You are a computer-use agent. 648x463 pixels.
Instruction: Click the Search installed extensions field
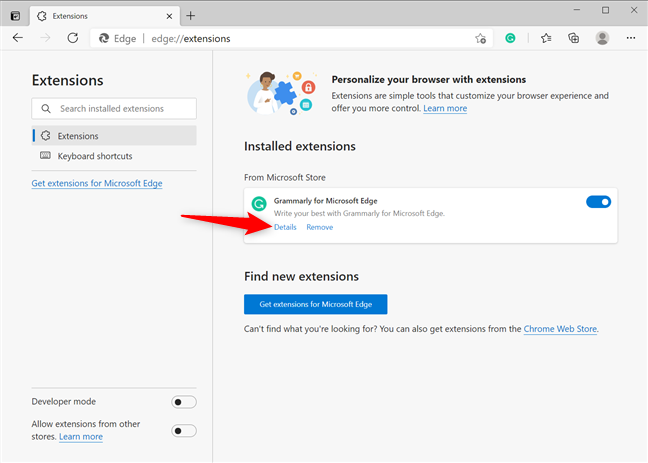[x=114, y=108]
